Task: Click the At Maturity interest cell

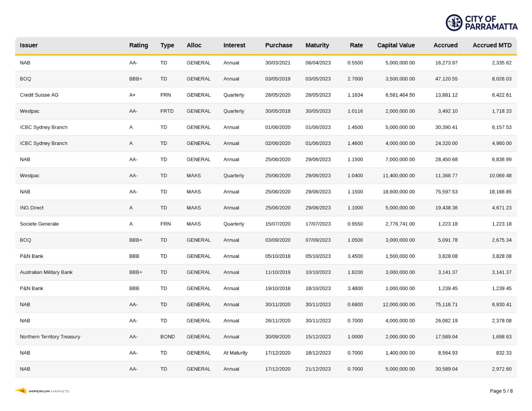Action: pyautogui.click(x=236, y=353)
